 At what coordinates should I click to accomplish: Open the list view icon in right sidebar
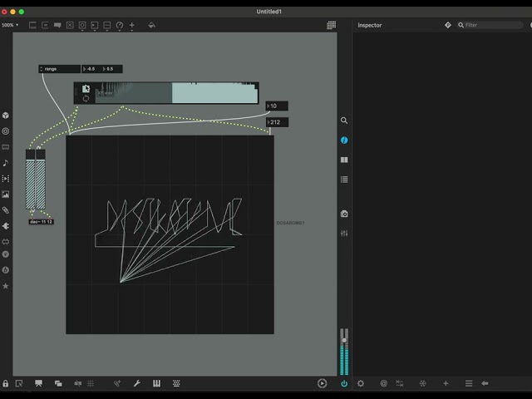point(344,180)
